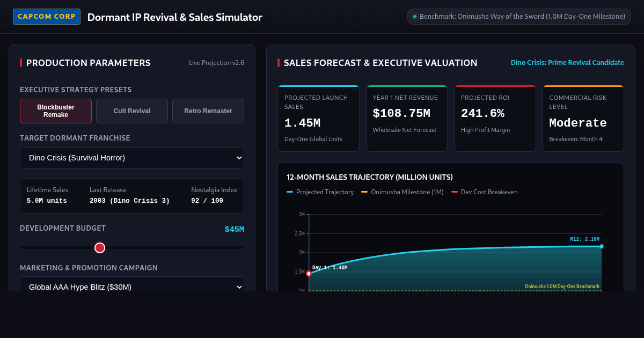644x338 pixels.
Task: Open the Target Dormant Franchise dropdown
Action: click(132, 158)
